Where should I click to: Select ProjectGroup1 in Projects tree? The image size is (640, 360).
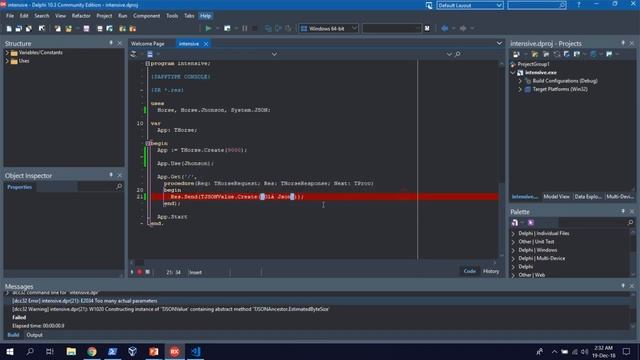tap(533, 64)
